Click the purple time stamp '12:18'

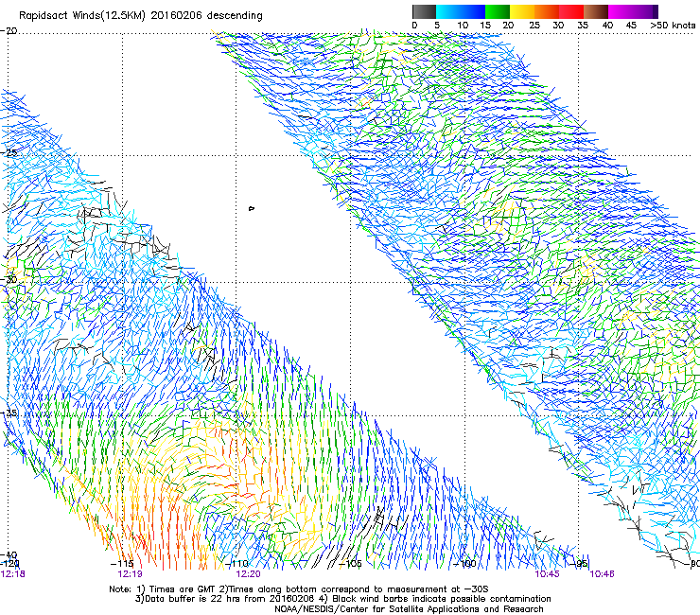click(12, 574)
